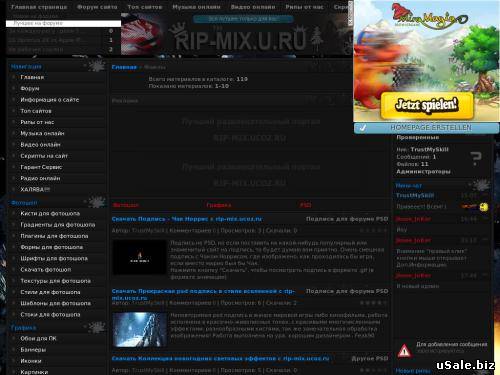Click the blue universe-style signature thumbnail

139,330
